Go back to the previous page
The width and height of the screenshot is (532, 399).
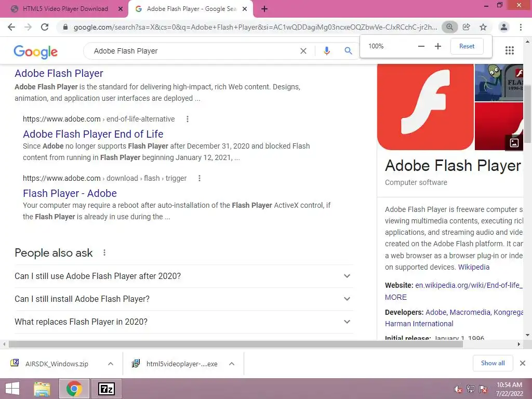tap(11, 27)
